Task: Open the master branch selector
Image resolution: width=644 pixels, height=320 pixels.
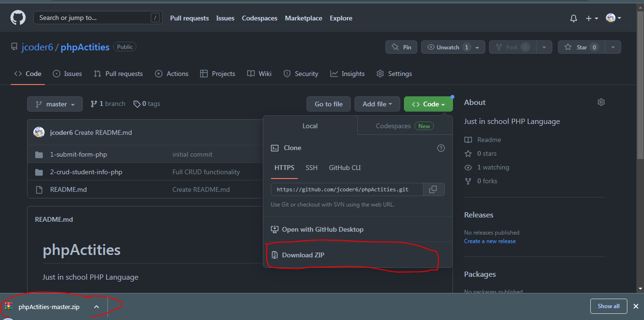Action: [x=55, y=104]
